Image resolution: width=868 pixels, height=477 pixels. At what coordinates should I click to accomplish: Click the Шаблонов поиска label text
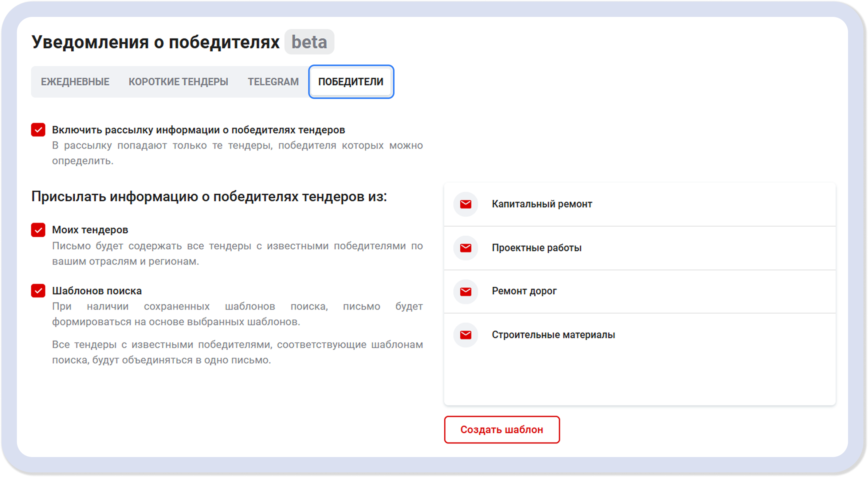(97, 290)
